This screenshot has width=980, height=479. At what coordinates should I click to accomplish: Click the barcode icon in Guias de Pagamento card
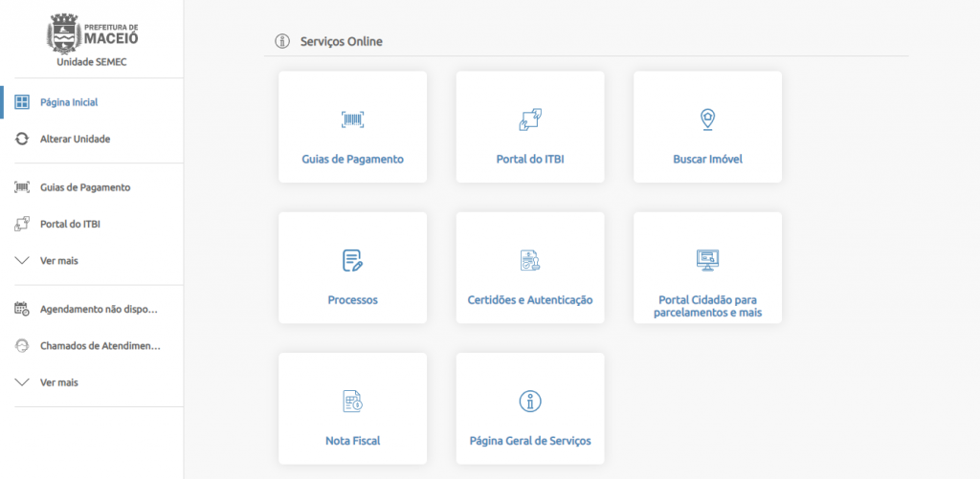352,120
